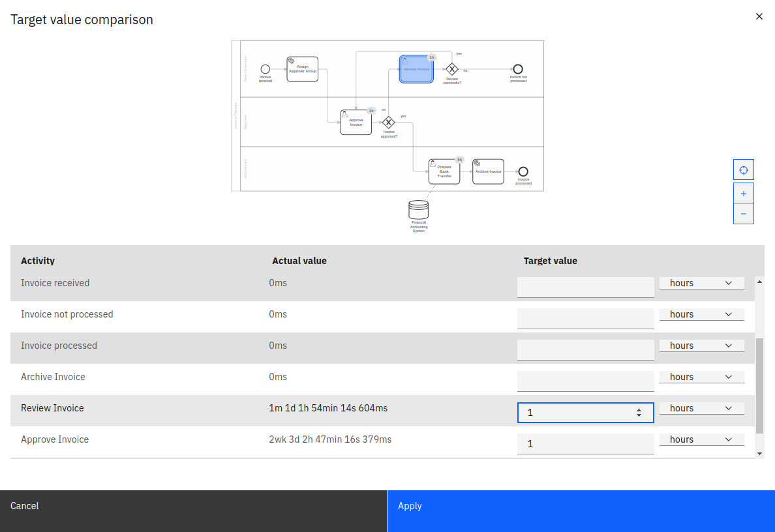Viewport: 775px width, 532px height.
Task: Select the Prepare Bank Transfer task
Action: [444, 171]
